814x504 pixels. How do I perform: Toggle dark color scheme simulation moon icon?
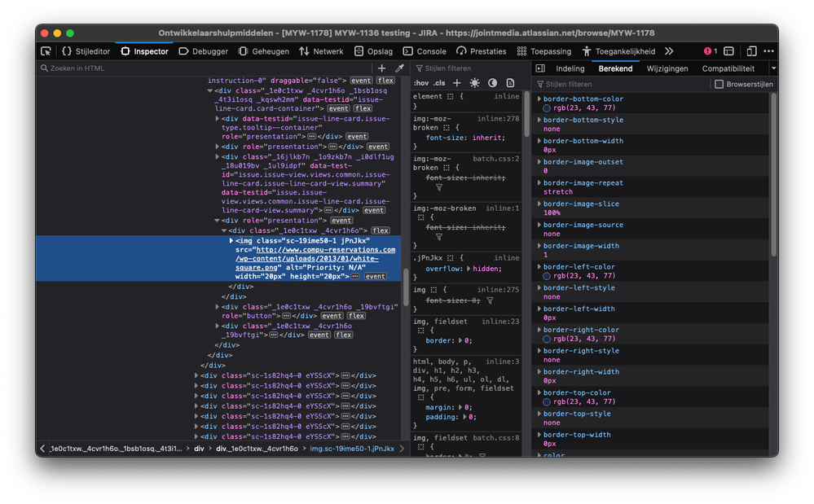click(x=493, y=83)
